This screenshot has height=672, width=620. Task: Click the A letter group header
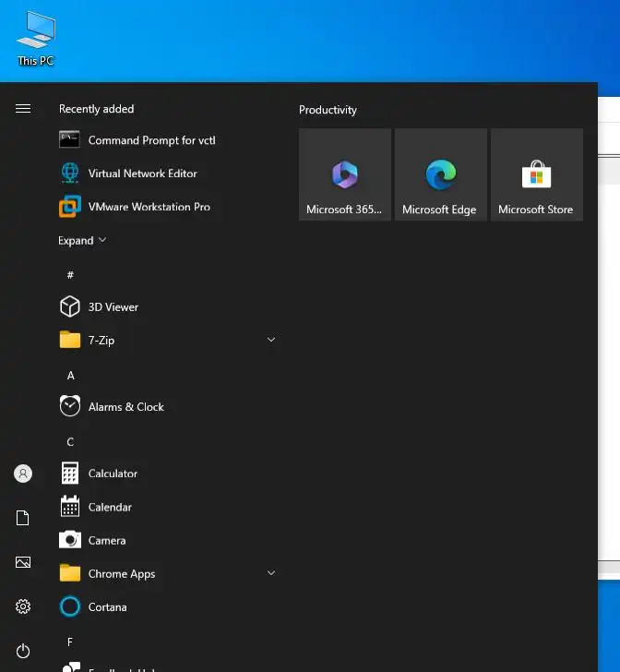71,376
